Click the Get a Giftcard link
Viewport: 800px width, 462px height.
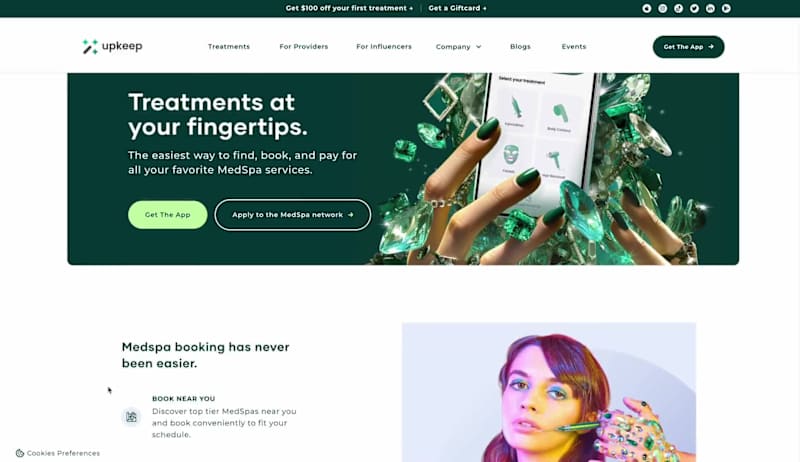457,8
